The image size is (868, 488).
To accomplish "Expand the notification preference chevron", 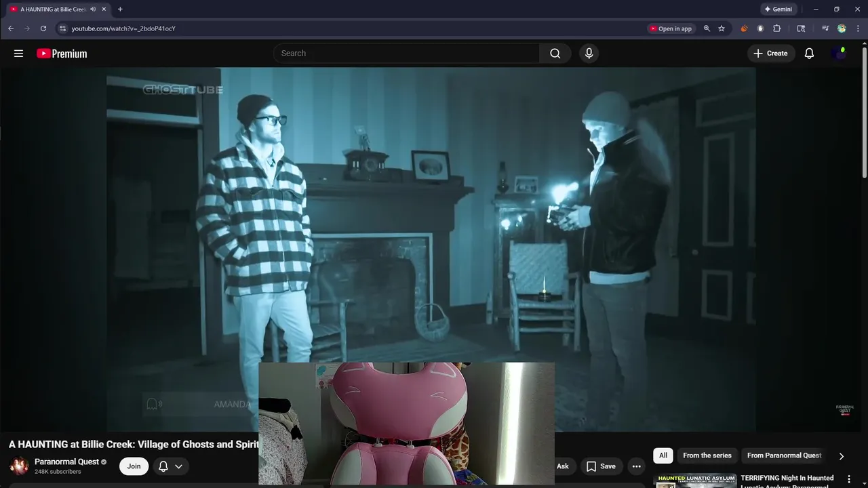I will (x=178, y=466).
